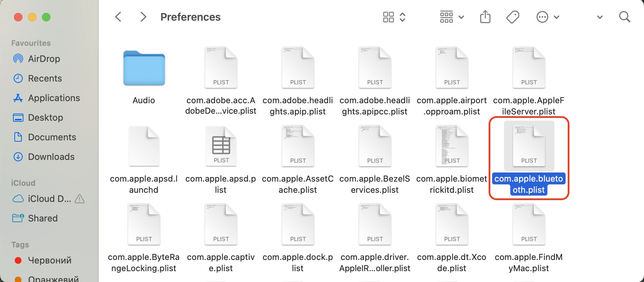Click the highlighted com.apple.bluetooth.plist icon
The height and width of the screenshot is (282, 644).
coord(529,146)
